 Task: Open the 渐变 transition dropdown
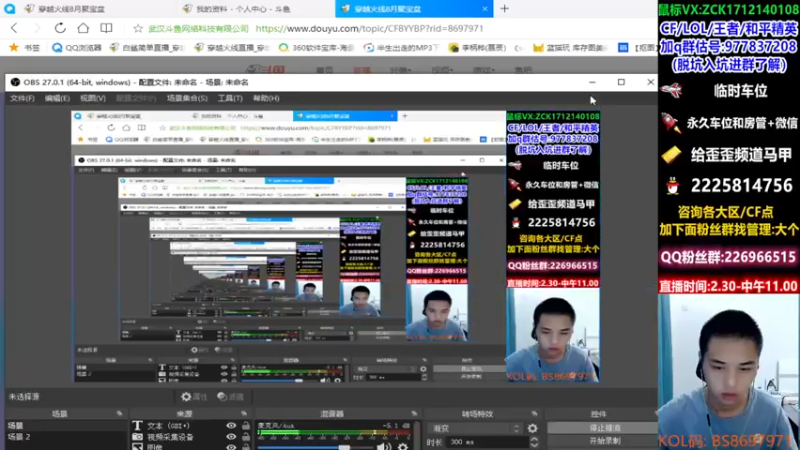(x=476, y=428)
